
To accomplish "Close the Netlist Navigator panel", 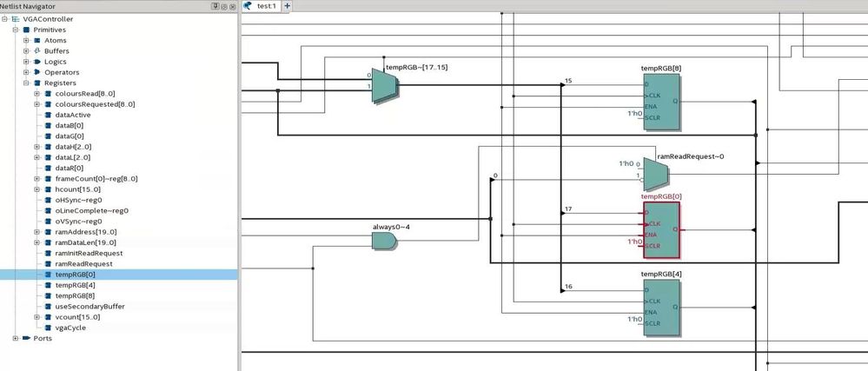I will point(233,6).
